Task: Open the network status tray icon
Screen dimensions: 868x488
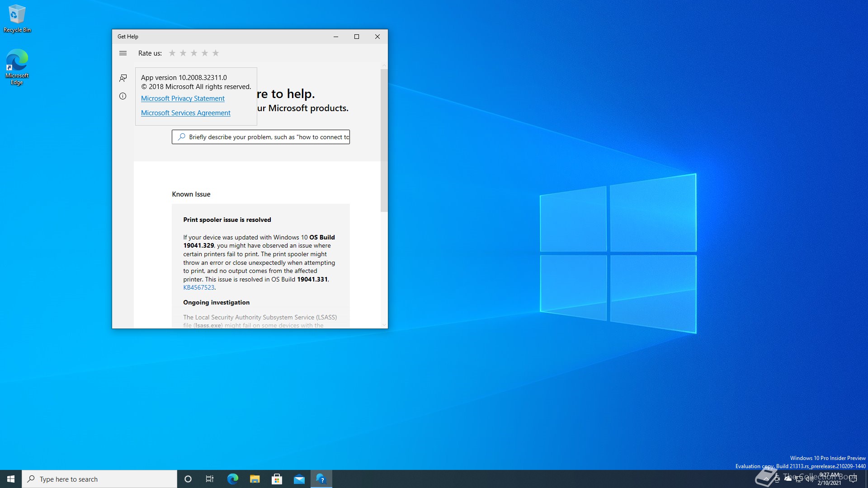Action: pos(799,479)
